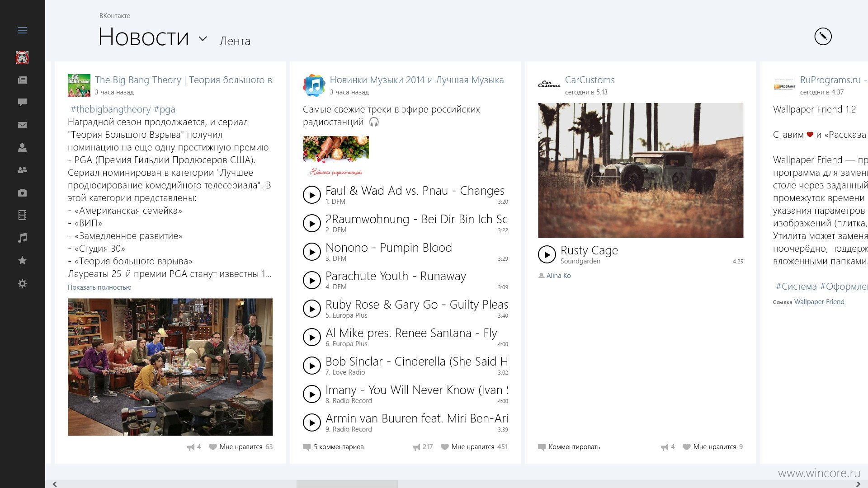Play Faul & Wad Ad vs. Pnau - Changes

point(311,195)
